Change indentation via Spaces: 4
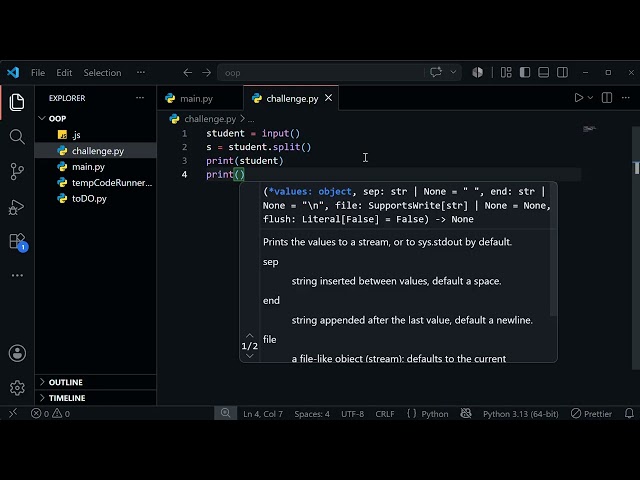 click(x=312, y=414)
